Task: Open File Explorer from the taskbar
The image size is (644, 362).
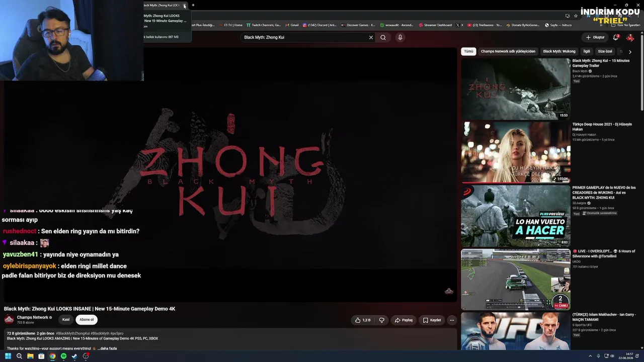Action: pyautogui.click(x=30, y=356)
